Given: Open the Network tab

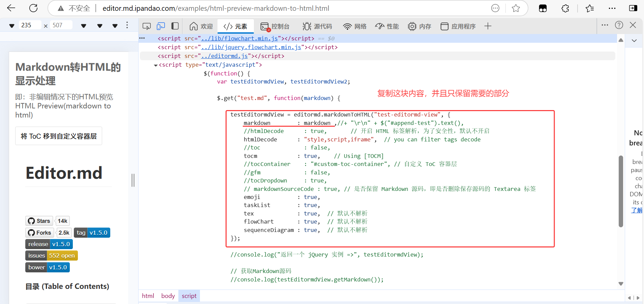Looking at the screenshot, I should [355, 26].
